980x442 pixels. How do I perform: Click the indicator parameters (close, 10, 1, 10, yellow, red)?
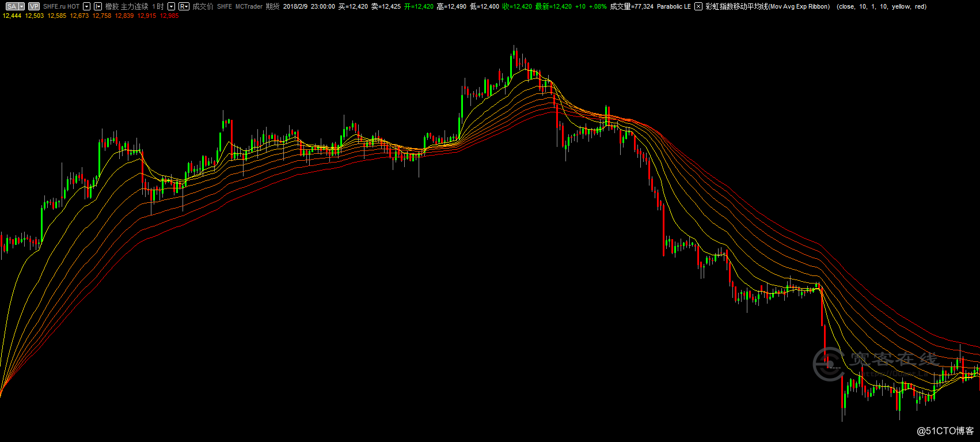pyautogui.click(x=882, y=6)
